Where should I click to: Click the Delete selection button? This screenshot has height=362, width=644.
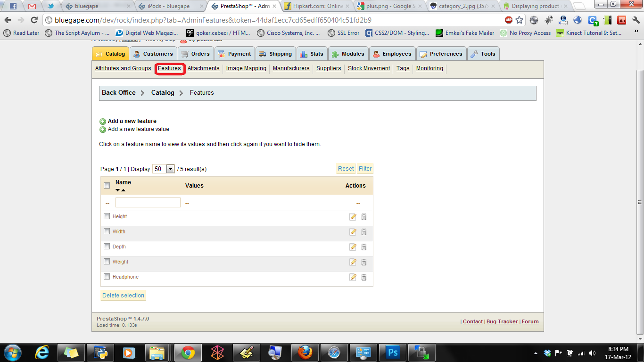123,296
